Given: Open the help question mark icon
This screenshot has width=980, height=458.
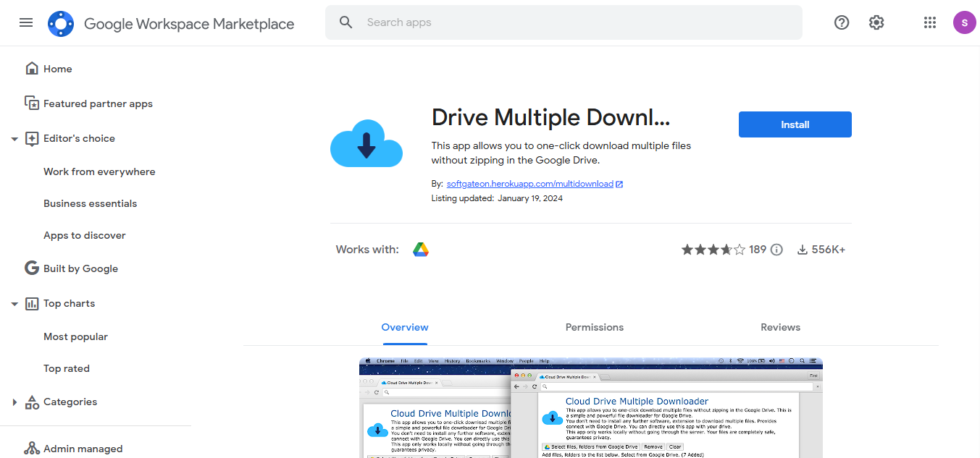Looking at the screenshot, I should click(x=841, y=22).
